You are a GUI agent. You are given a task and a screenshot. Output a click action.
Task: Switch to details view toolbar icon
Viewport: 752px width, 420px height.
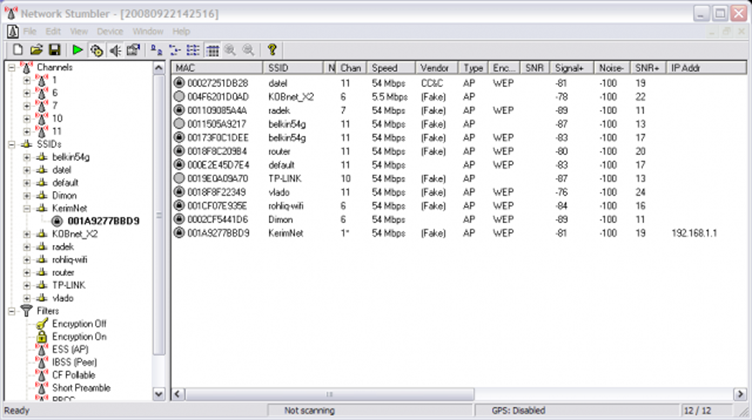(212, 50)
